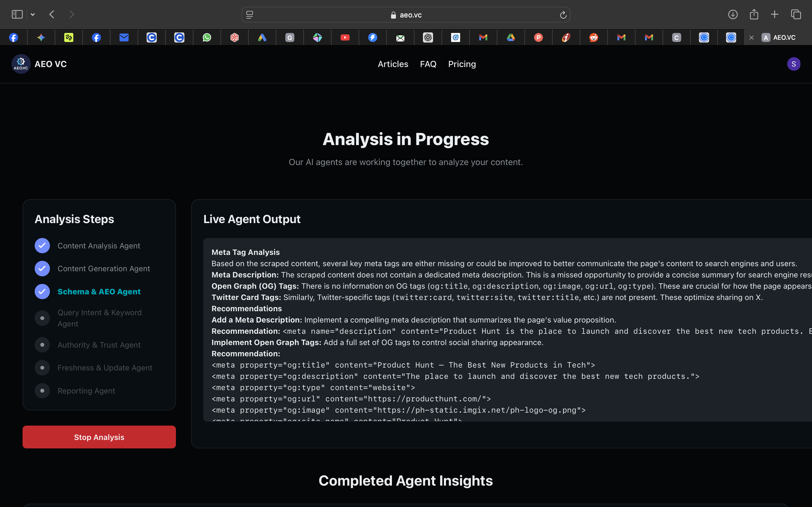Viewport: 812px width, 507px height.
Task: Click the Share icon in the Safari toolbar
Action: click(754, 14)
